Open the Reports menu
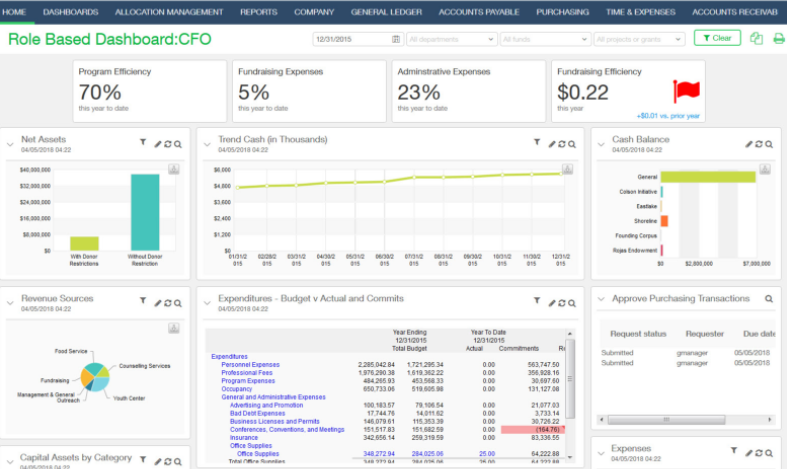 [258, 12]
